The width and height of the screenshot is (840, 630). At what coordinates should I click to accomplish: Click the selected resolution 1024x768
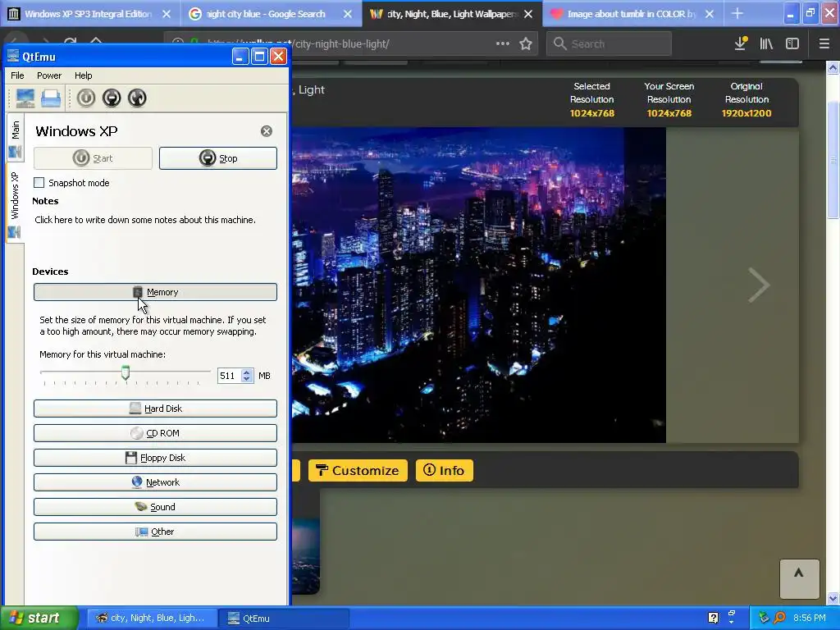point(592,113)
